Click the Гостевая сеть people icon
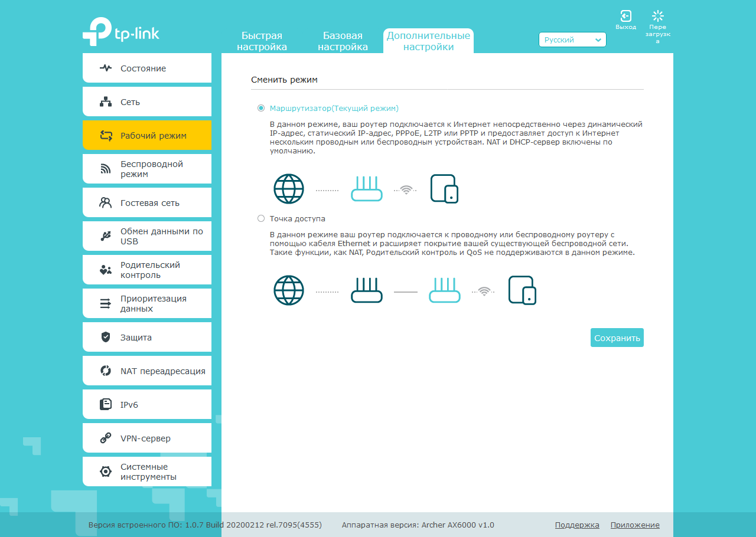Screen dimensions: 756x537 click(x=106, y=202)
